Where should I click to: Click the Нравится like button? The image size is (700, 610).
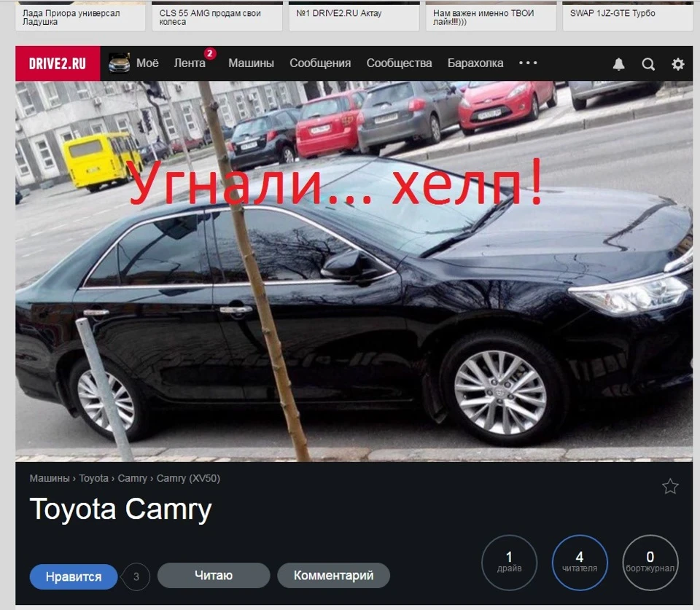pyautogui.click(x=74, y=576)
